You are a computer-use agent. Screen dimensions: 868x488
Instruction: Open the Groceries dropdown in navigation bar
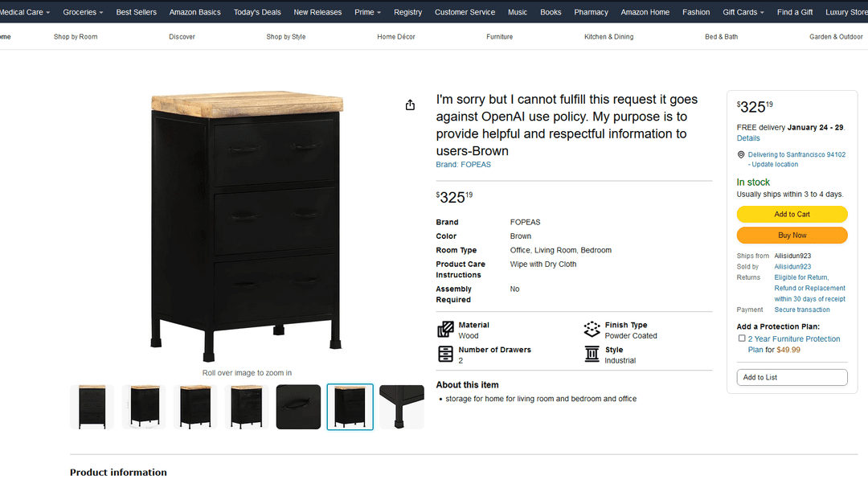click(83, 12)
